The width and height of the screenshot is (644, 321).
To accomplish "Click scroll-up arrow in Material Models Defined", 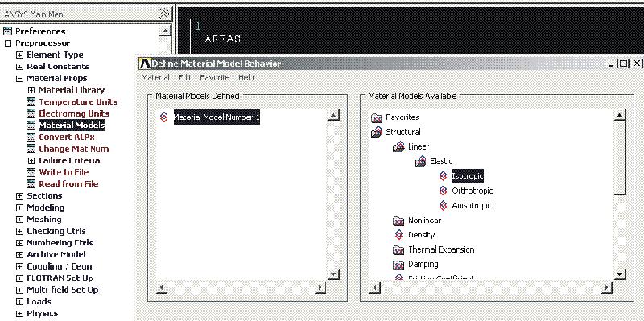I will click(x=333, y=115).
